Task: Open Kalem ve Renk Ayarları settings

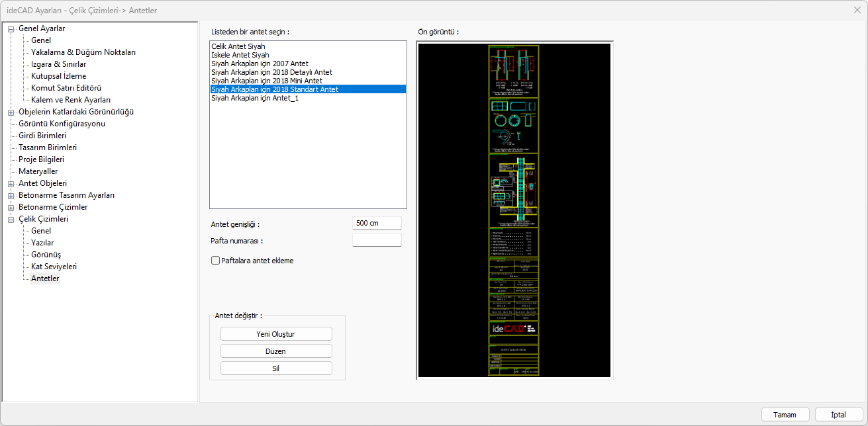Action: point(70,100)
